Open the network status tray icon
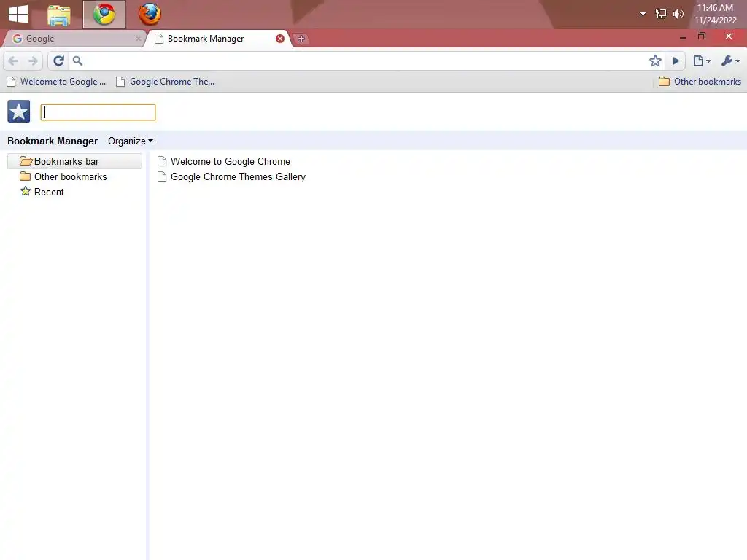This screenshot has height=560, width=747. tap(661, 14)
